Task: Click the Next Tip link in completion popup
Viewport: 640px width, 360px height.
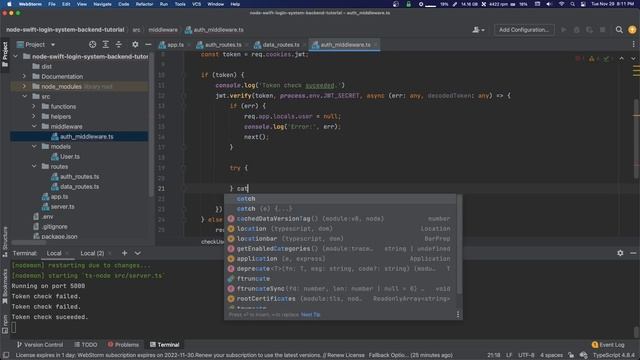Action: 310,315
